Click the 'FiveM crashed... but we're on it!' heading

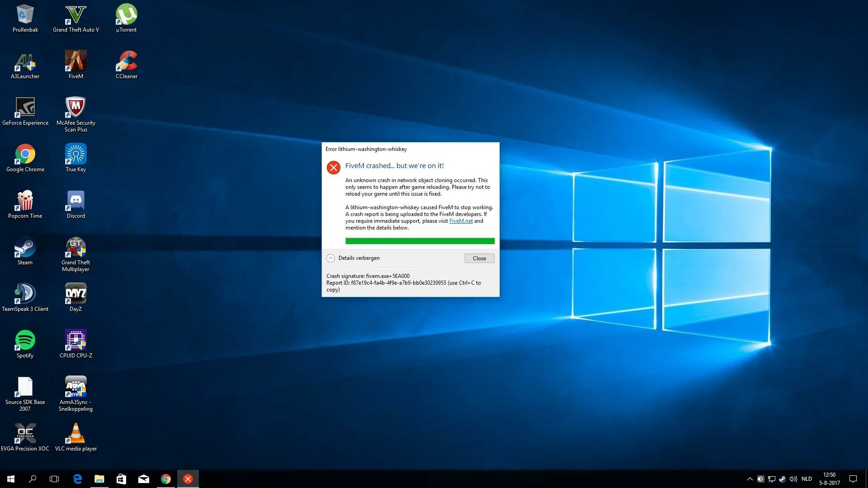394,166
